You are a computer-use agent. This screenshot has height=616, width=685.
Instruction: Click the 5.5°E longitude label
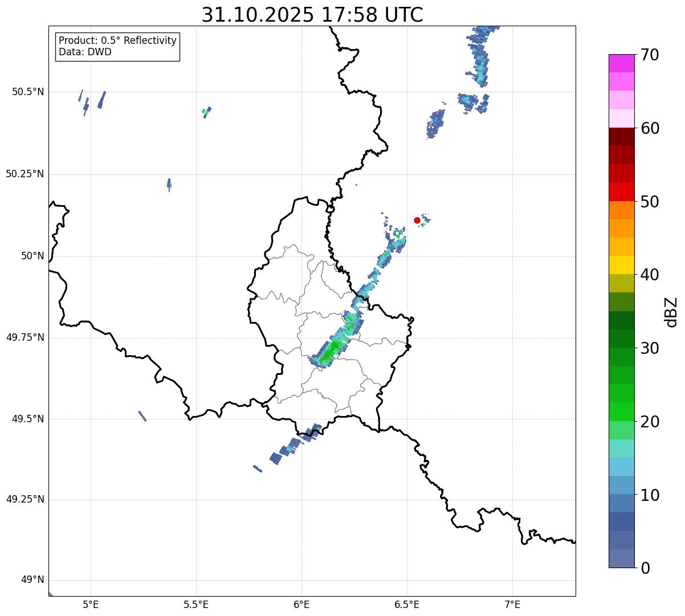[x=196, y=604]
